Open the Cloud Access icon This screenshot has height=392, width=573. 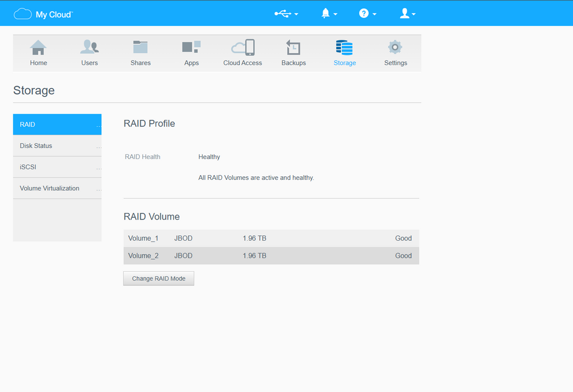click(243, 48)
